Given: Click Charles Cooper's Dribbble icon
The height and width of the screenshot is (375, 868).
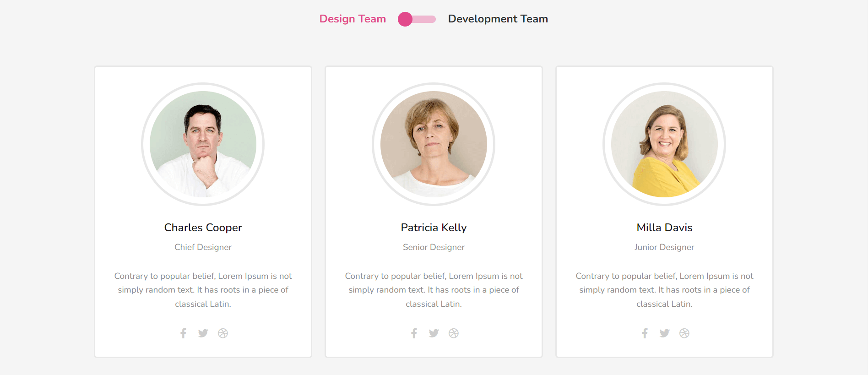Looking at the screenshot, I should (x=223, y=333).
